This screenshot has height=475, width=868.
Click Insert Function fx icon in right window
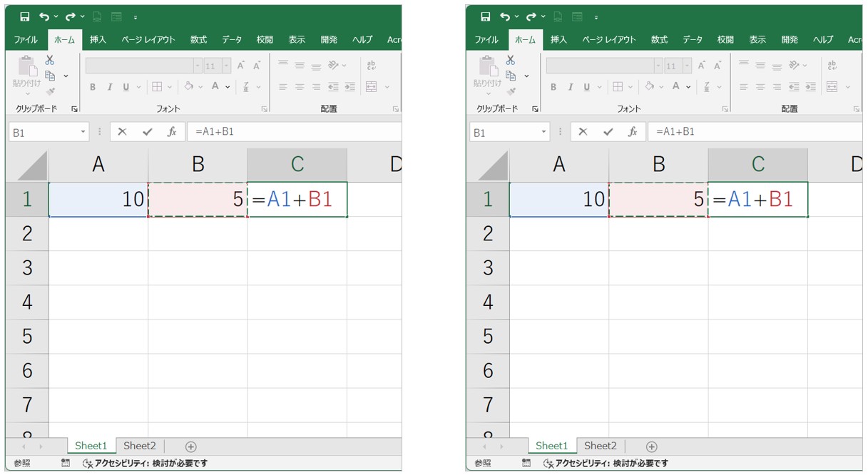point(632,132)
